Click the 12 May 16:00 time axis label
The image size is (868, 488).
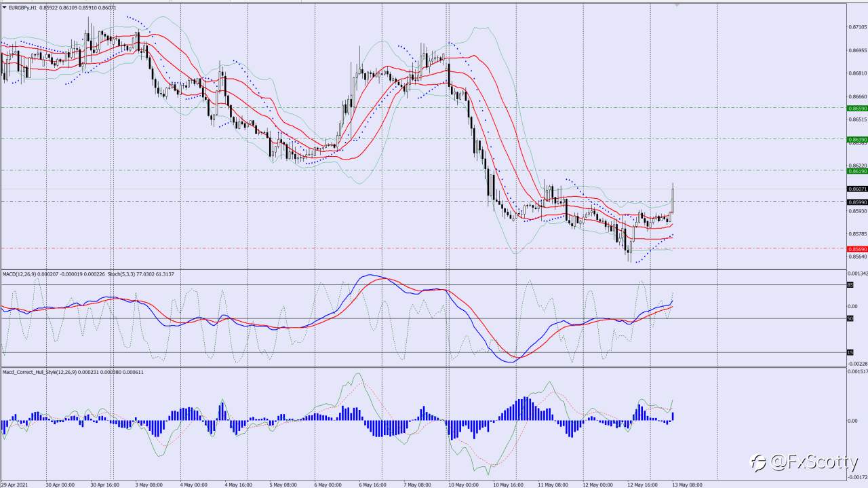642,485
